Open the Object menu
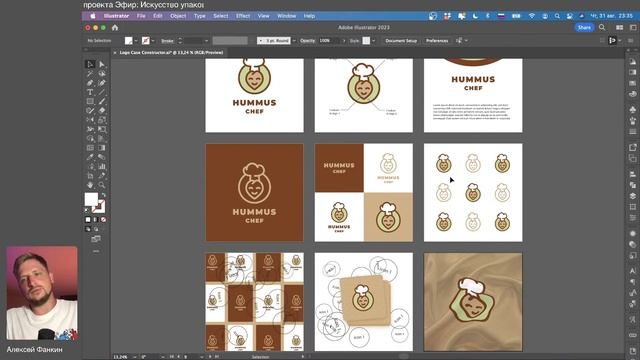640x360 pixels. [178, 16]
